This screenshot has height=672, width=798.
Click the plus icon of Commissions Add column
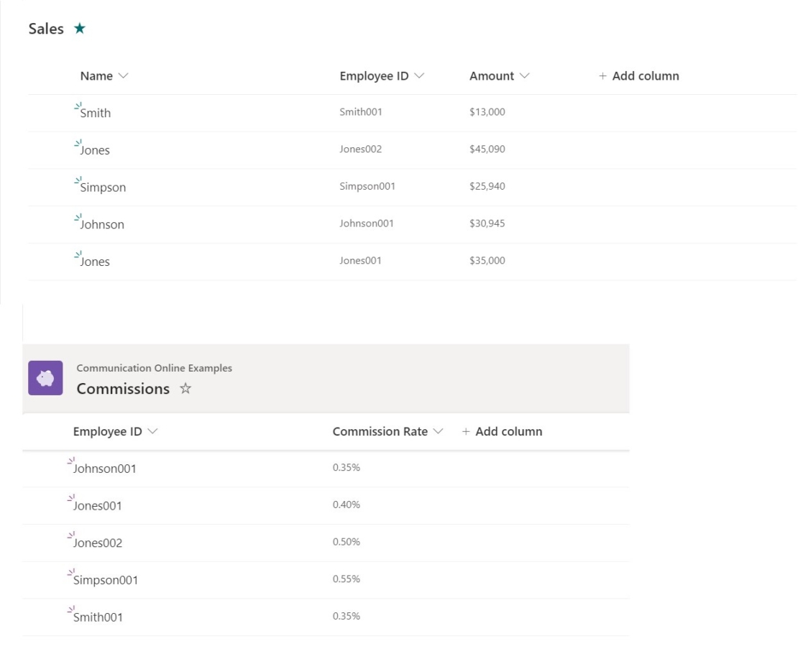tap(467, 432)
